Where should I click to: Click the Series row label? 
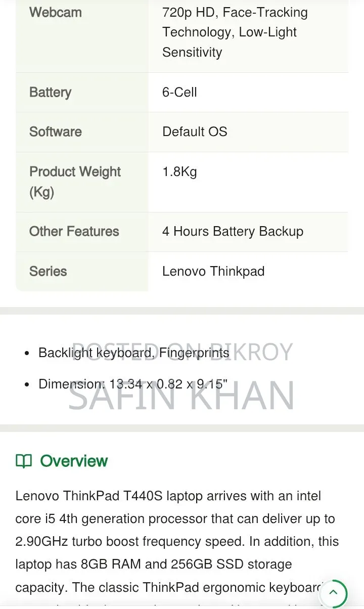pyautogui.click(x=48, y=271)
